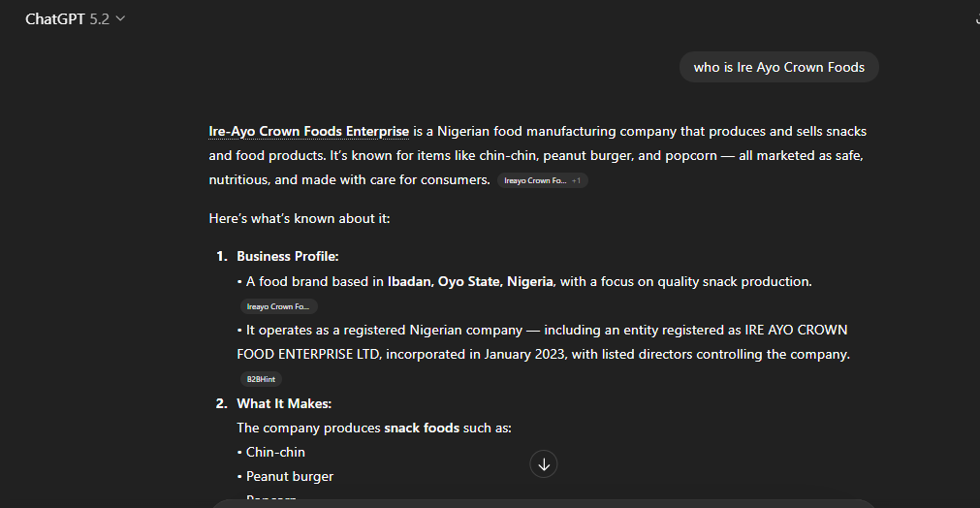The height and width of the screenshot is (508, 980).
Task: Click the user message 'who is Ire Ayo Crown Foods'
Action: pyautogui.click(x=778, y=67)
